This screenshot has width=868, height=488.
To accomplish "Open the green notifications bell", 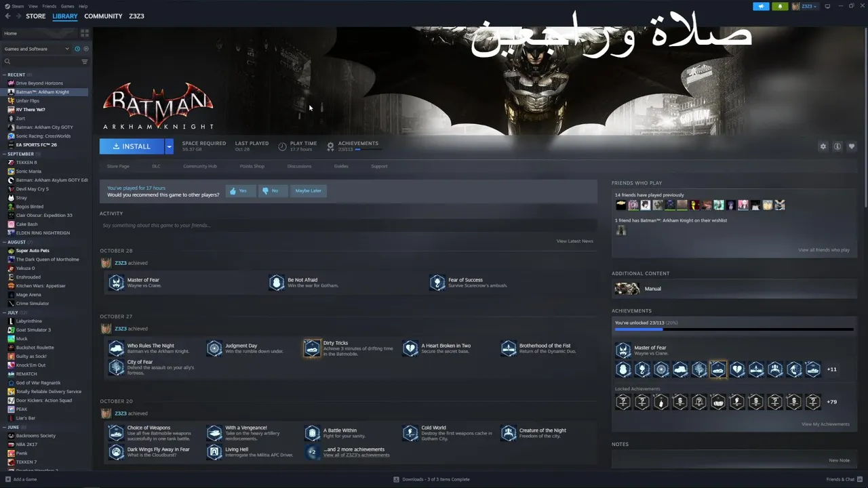I will click(780, 6).
